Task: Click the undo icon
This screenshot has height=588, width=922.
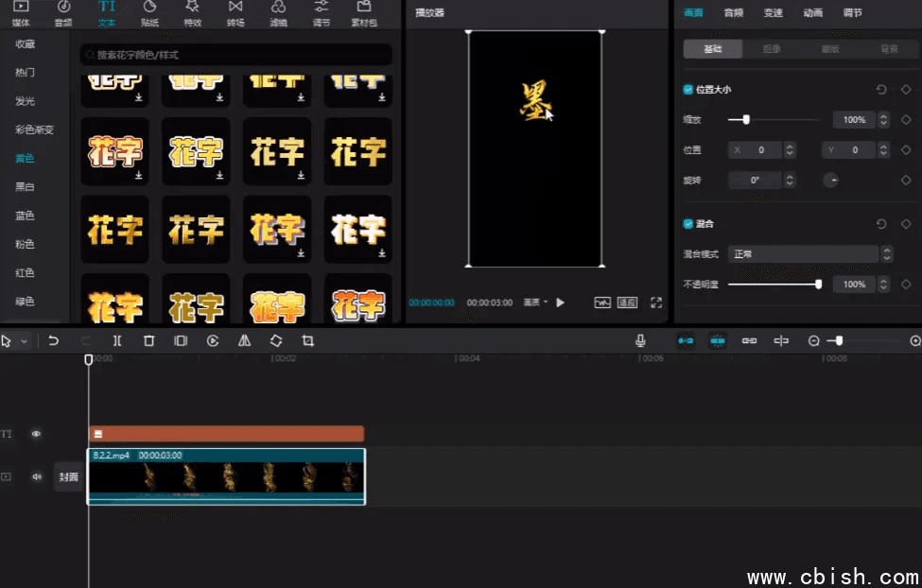Action: pyautogui.click(x=53, y=340)
